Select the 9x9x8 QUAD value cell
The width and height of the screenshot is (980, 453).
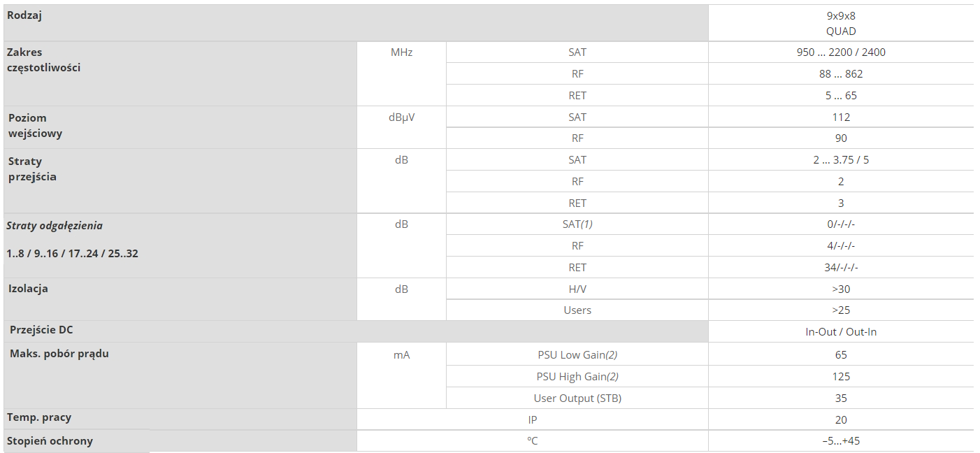[840, 23]
